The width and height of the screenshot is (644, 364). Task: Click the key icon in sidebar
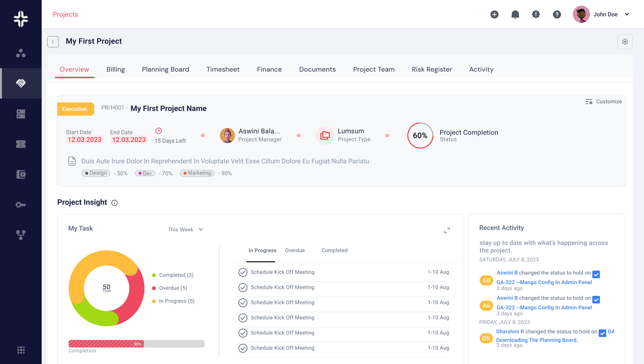pyautogui.click(x=21, y=205)
